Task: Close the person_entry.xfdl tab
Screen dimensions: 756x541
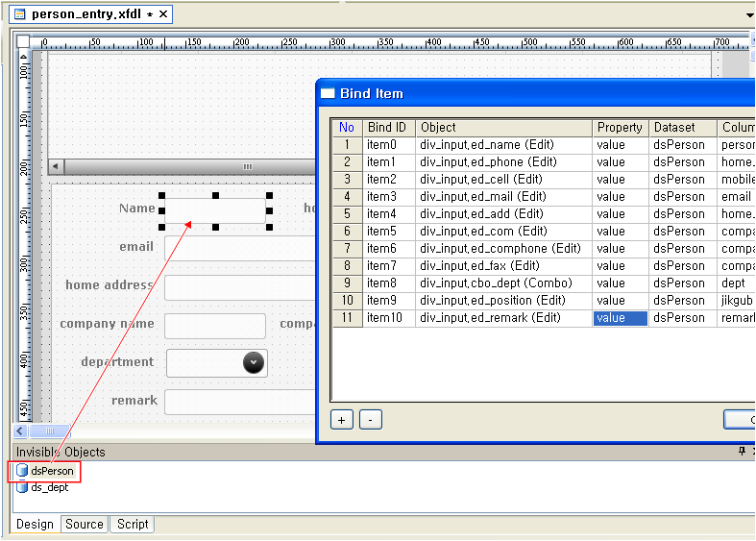Action: pyautogui.click(x=163, y=14)
